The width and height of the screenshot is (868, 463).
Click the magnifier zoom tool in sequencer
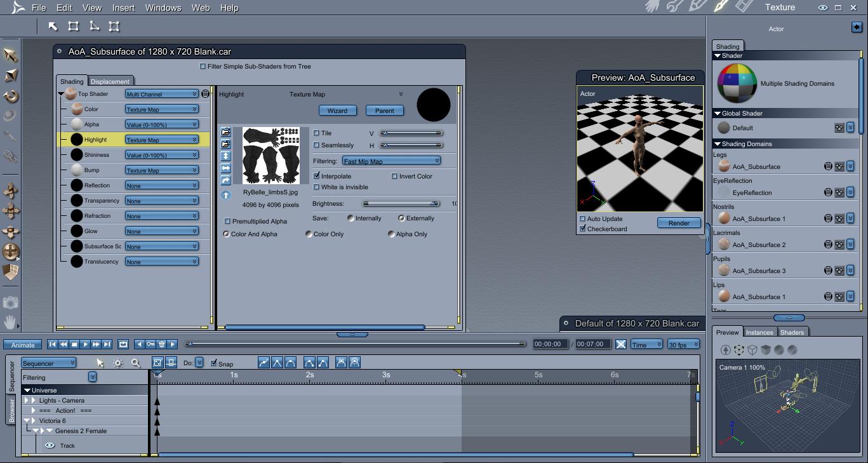pyautogui.click(x=135, y=363)
